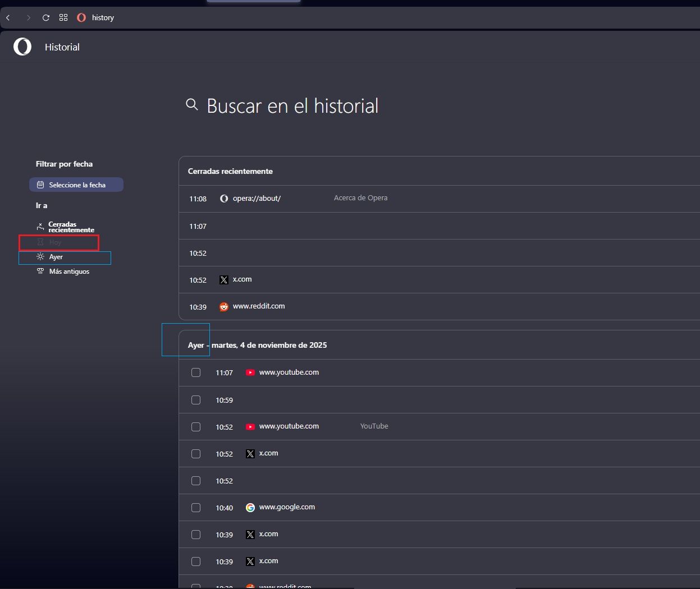Click the Opera logo beside Historial
This screenshot has width=700, height=589.
(x=22, y=47)
